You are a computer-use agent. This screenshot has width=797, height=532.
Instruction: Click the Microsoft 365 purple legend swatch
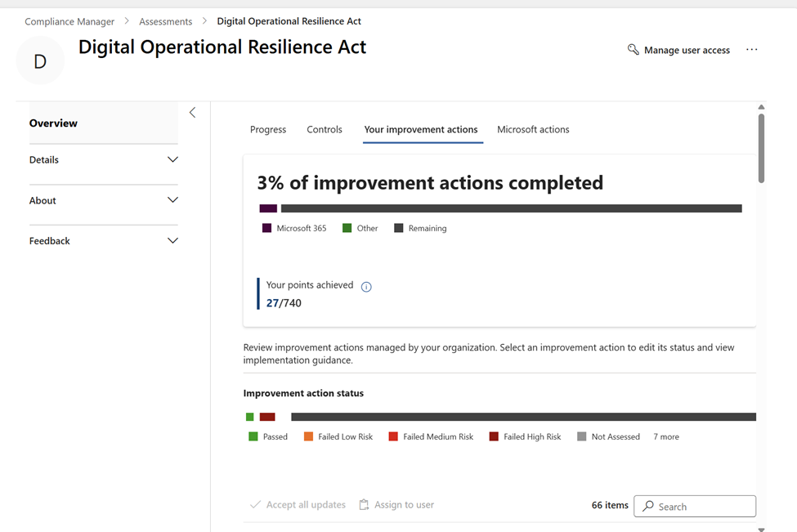pos(266,229)
